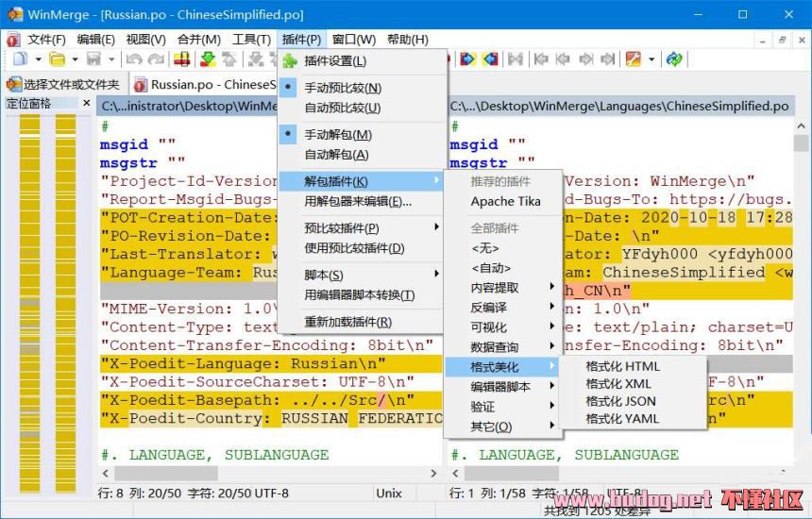Select the manual prediffer option 手动预比较
This screenshot has width=812, height=519.
[342, 88]
